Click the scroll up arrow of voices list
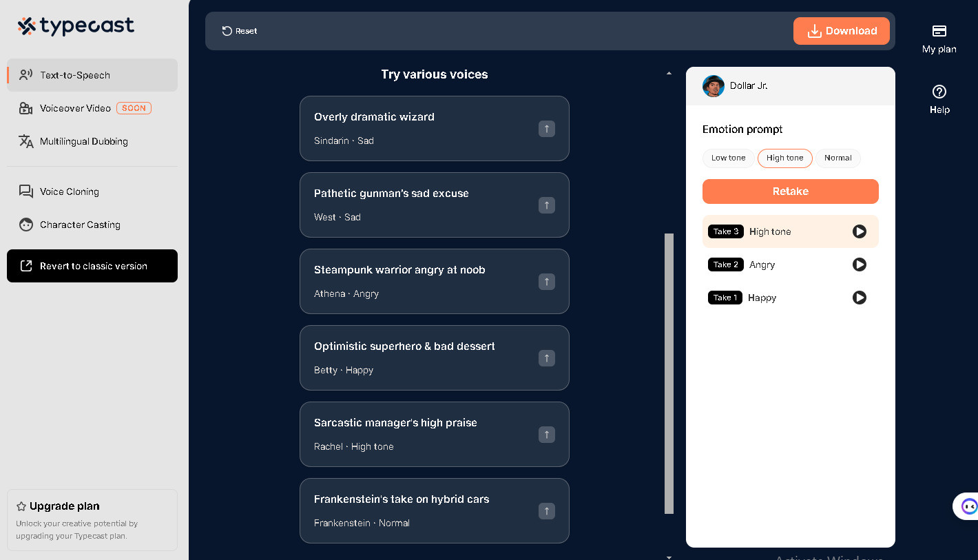The width and height of the screenshot is (978, 560). coord(669,73)
